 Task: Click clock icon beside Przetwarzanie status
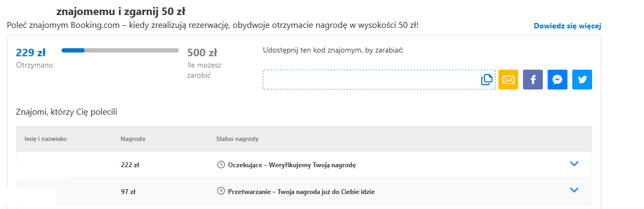(x=221, y=191)
